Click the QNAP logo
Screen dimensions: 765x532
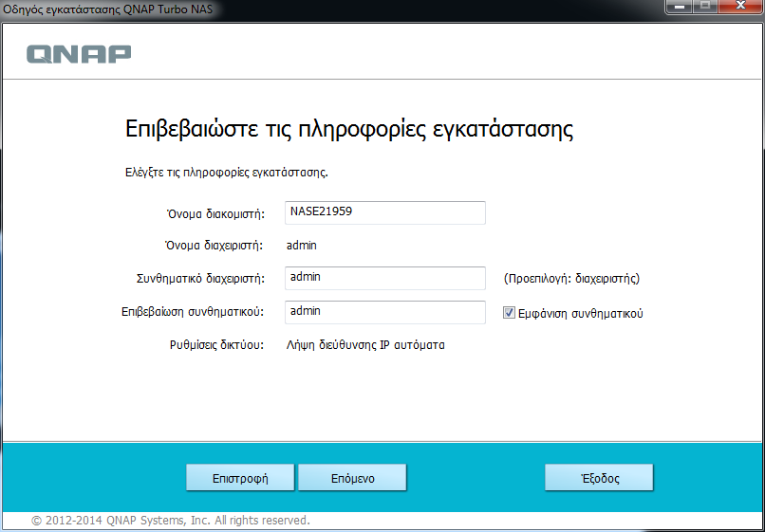79,54
